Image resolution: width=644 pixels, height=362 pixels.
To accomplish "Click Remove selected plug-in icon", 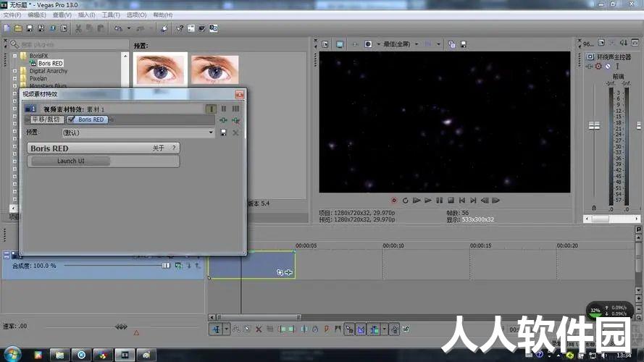I will pos(235,120).
